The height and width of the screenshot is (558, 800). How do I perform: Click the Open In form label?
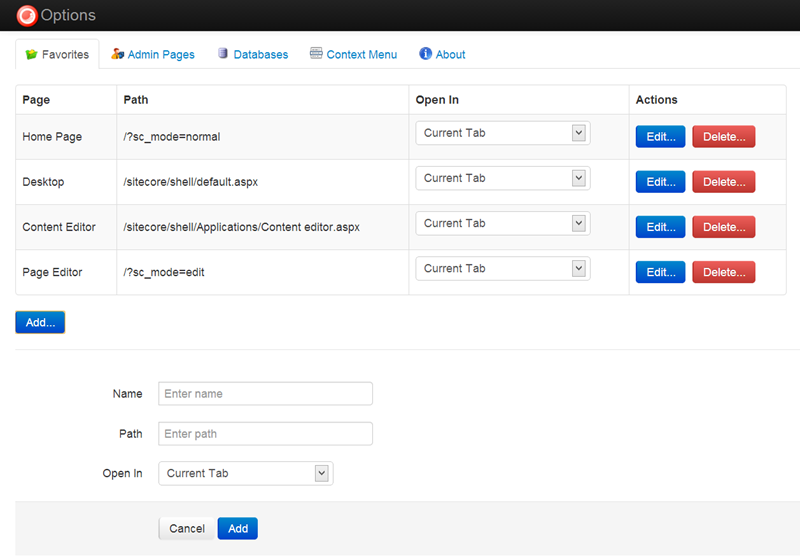click(x=122, y=473)
